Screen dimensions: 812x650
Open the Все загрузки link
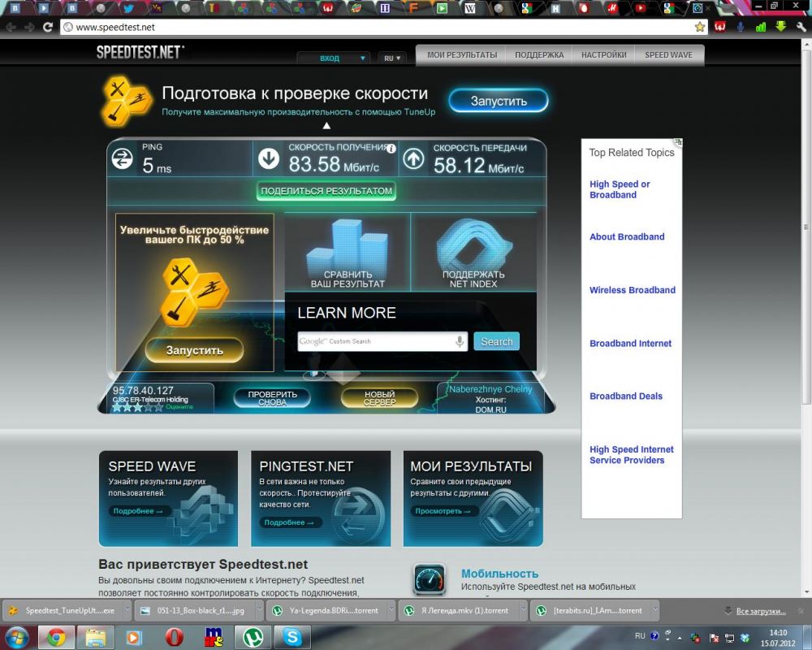[761, 611]
